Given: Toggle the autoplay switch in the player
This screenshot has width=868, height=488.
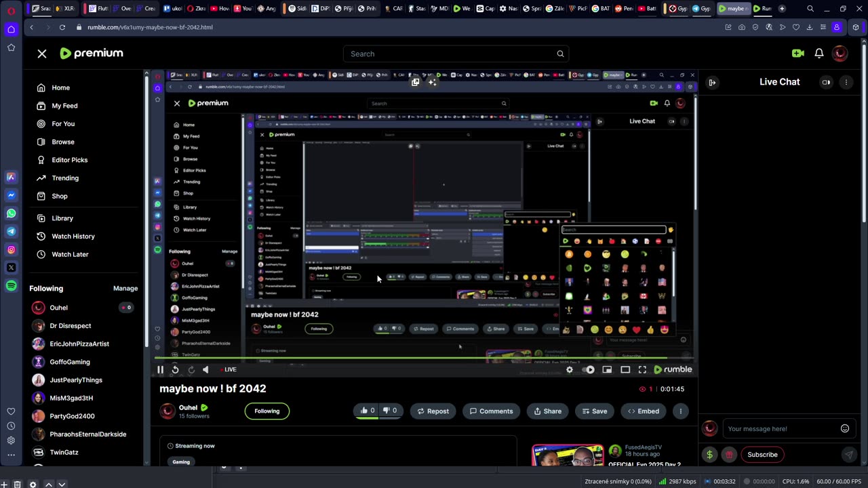Looking at the screenshot, I should pos(588,369).
